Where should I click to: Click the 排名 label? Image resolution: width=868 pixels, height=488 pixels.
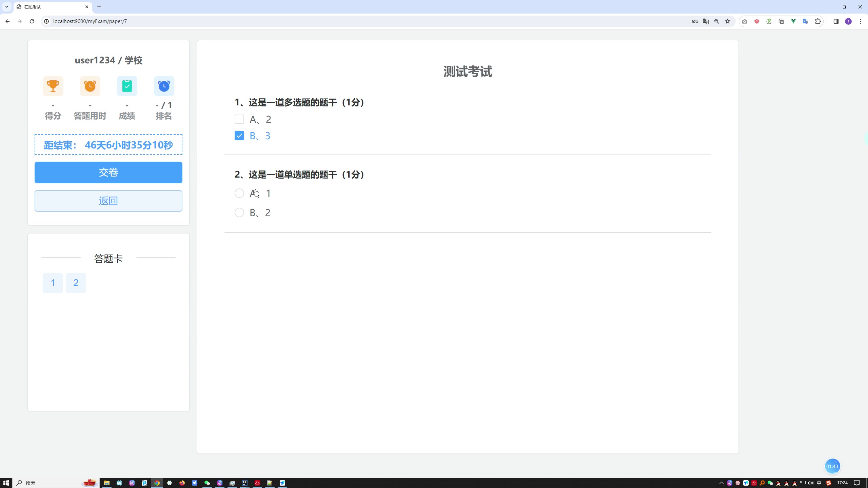pos(164,116)
